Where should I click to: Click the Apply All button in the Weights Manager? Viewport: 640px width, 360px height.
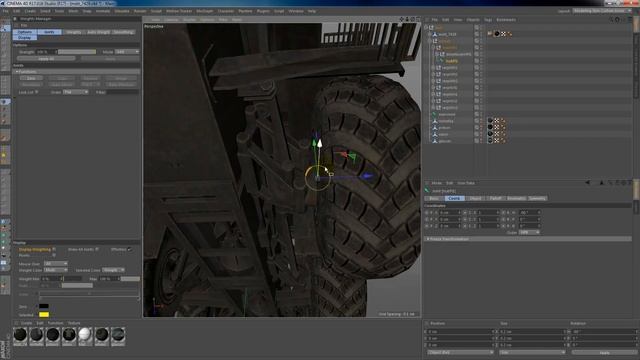(46, 59)
